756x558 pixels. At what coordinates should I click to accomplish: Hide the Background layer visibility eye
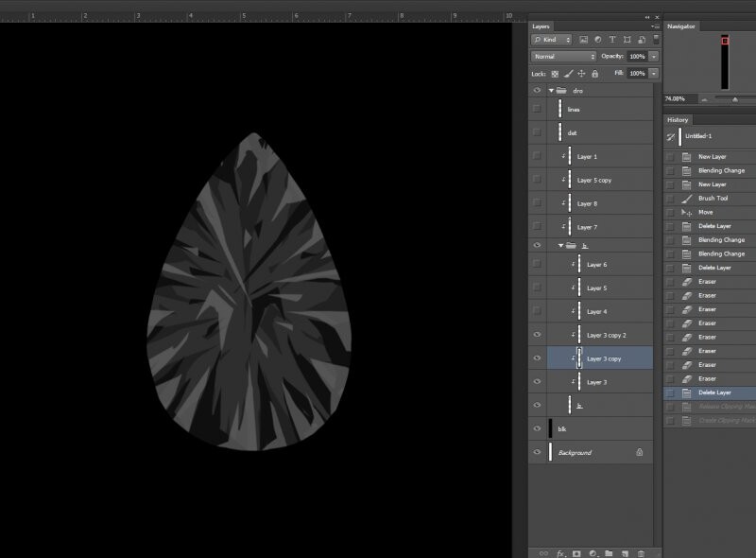[537, 453]
